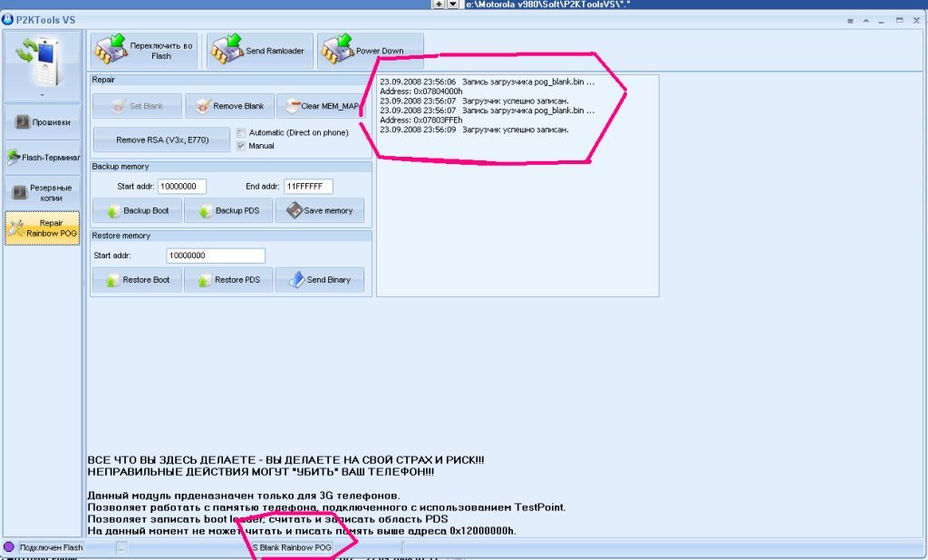Click the up-arrow title bar icon
The image size is (928, 560).
[x=865, y=20]
